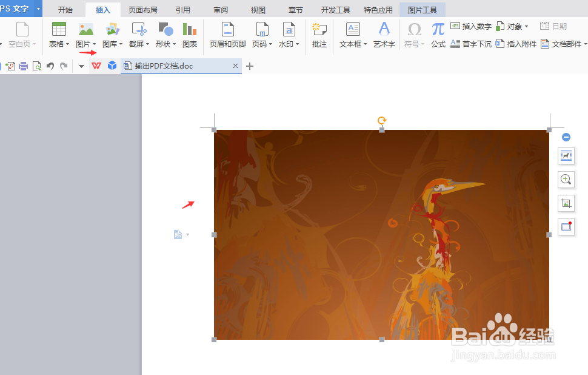Viewport: 588px width, 375px height.
Task: Expand the 表格 dropdown arrow
Action: tap(67, 44)
